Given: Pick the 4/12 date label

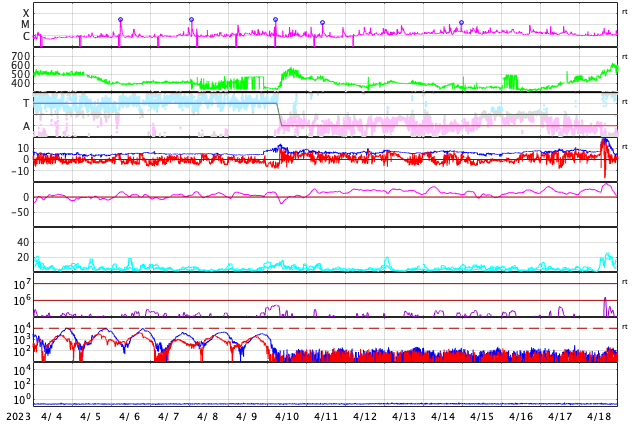Looking at the screenshot, I should [x=365, y=416].
